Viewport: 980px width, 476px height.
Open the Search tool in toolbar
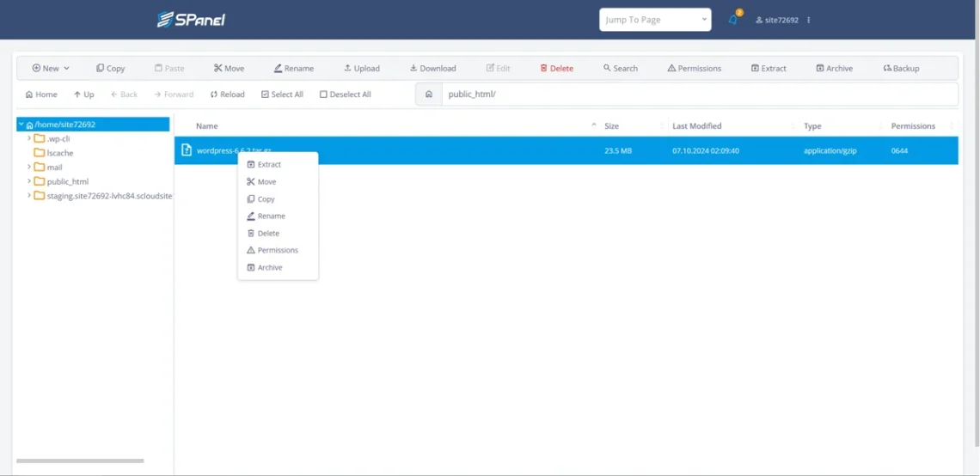tap(607, 69)
